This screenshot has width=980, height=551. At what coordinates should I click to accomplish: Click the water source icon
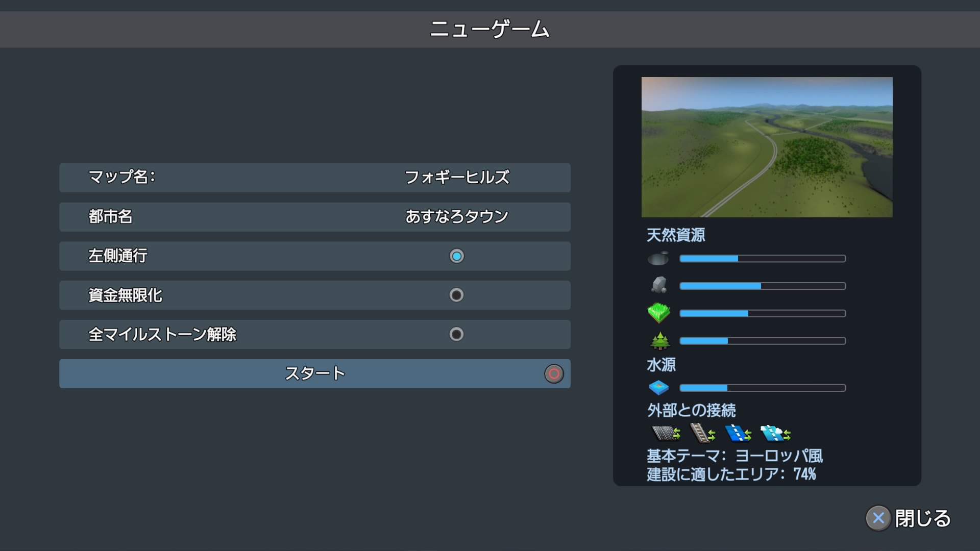click(658, 388)
